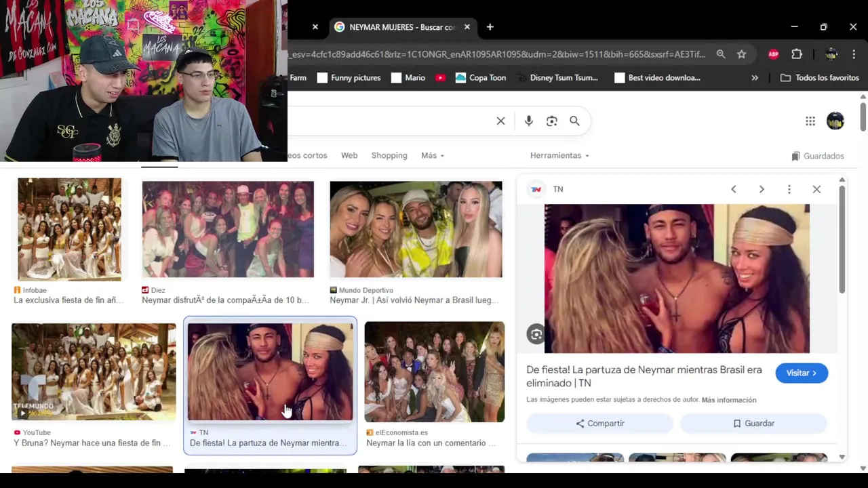Image resolution: width=868 pixels, height=488 pixels.
Task: Open Chrome three-dot menu
Action: click(854, 54)
